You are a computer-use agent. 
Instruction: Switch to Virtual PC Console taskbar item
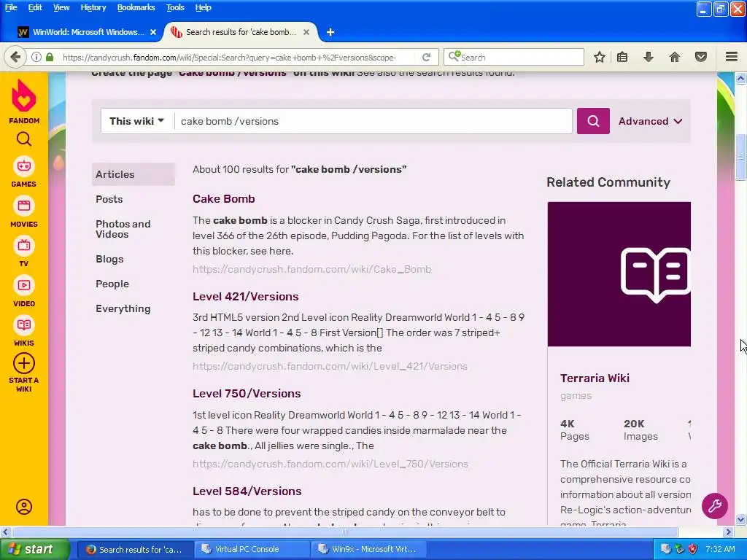tap(252, 549)
